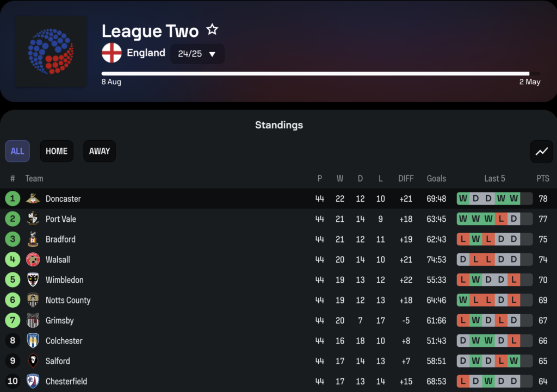Open the 24/25 season dropdown
557x392 pixels.
pyautogui.click(x=197, y=54)
